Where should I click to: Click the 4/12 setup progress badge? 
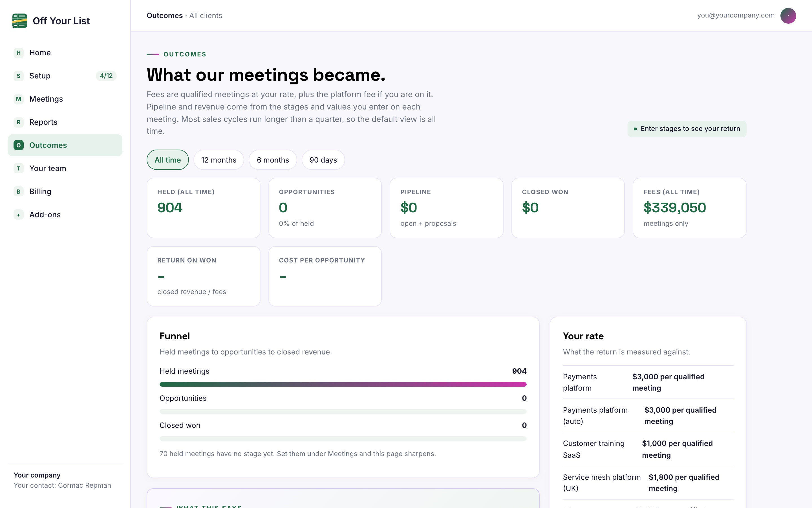(x=106, y=76)
